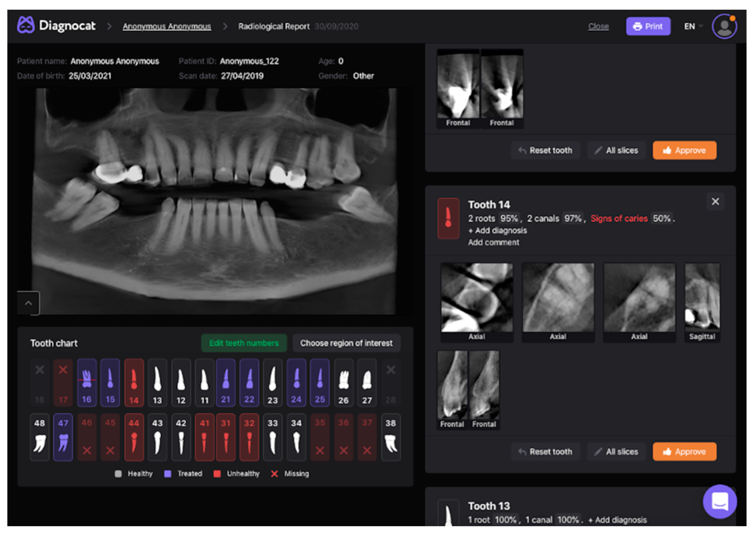Toggle Choose region of interest

(346, 343)
